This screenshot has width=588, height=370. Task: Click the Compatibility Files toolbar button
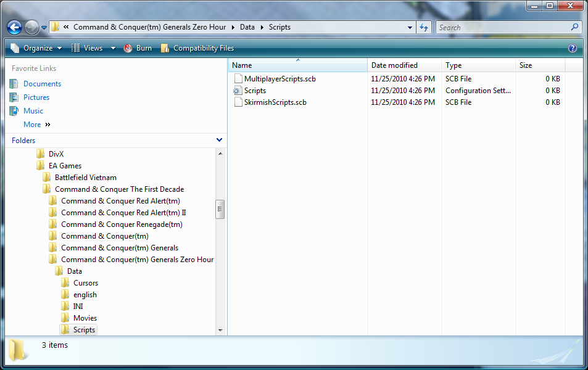click(x=197, y=48)
